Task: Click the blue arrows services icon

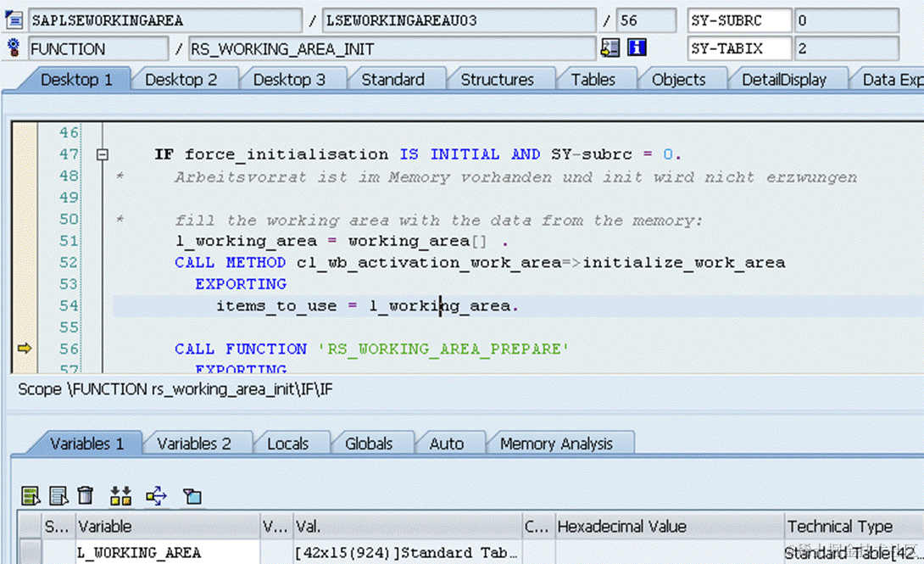Action: click(x=156, y=496)
